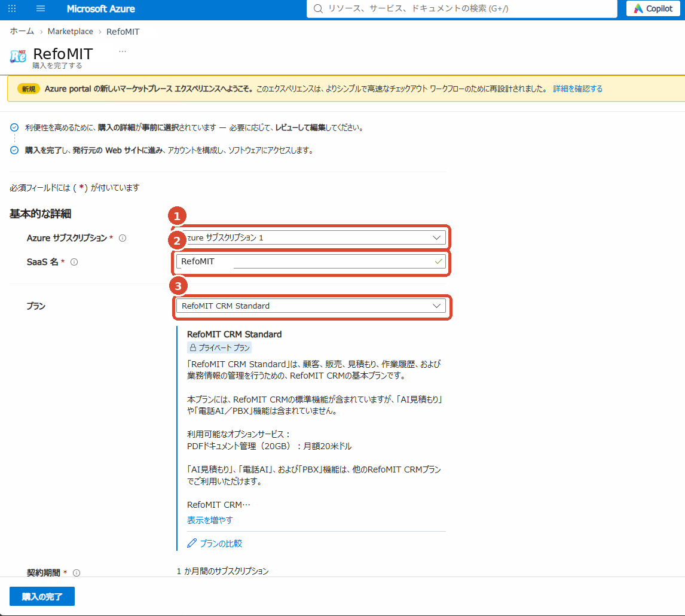
Task: Click the green checkmark in SaaS name field
Action: (x=439, y=261)
